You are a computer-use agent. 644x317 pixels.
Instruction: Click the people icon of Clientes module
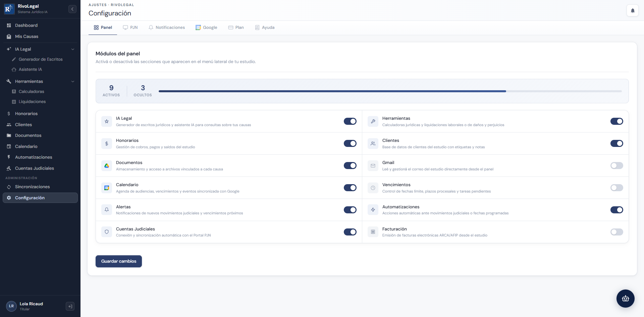pos(373,144)
